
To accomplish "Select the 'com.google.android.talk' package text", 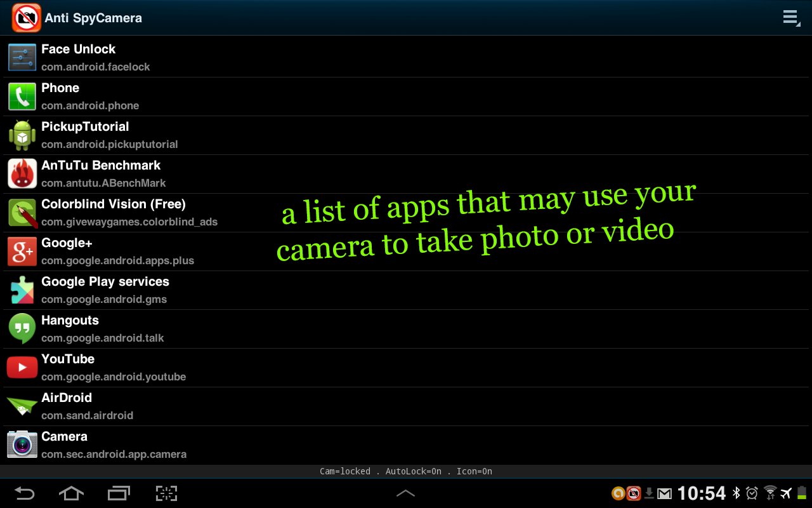I will click(x=103, y=338).
